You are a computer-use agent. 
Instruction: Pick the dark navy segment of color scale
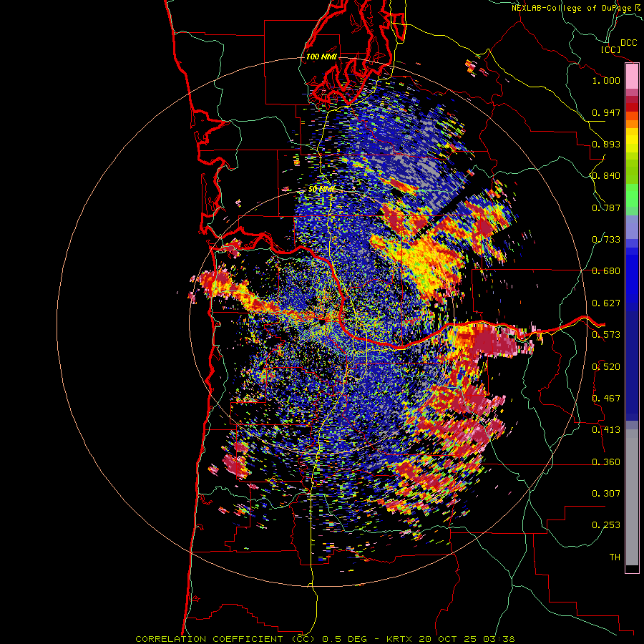point(632,361)
